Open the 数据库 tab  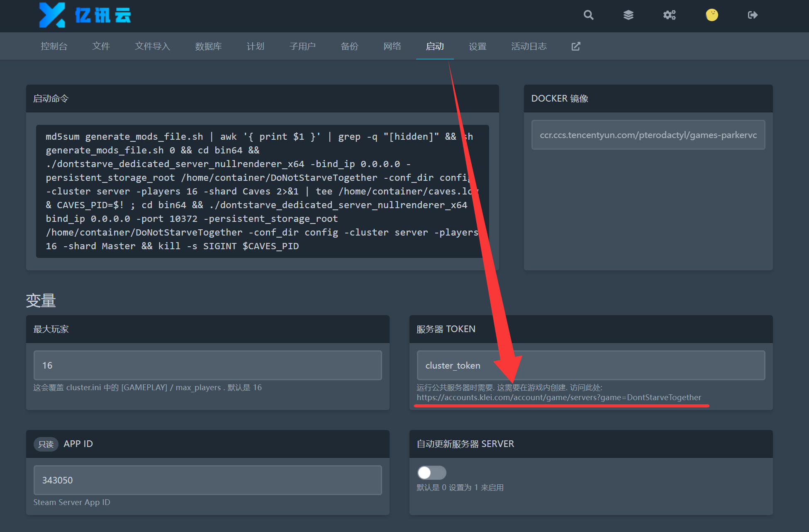[x=208, y=46]
